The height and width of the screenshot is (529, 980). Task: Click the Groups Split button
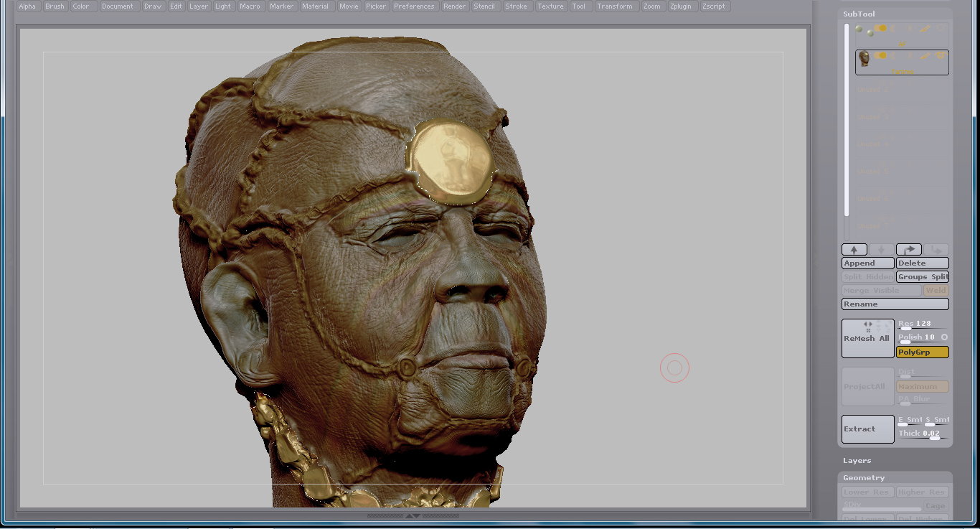click(x=923, y=277)
